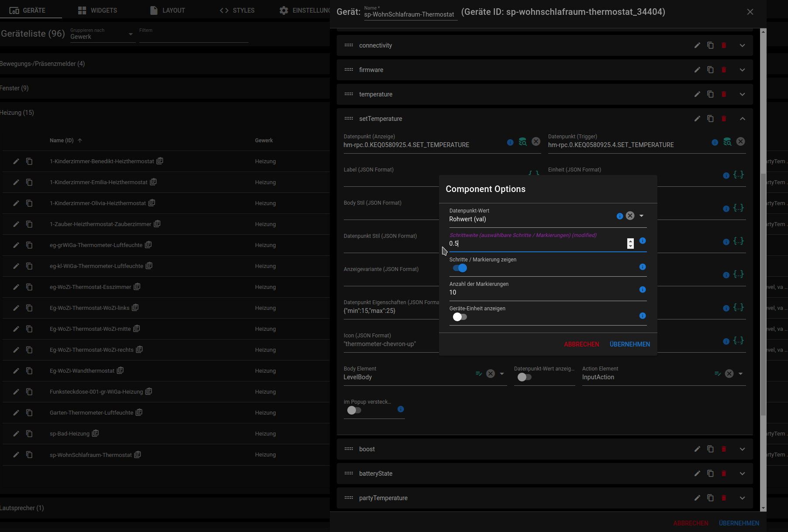Clear the Datenpunkt-Wert selection in dialog
The image size is (788, 532).
[630, 216]
